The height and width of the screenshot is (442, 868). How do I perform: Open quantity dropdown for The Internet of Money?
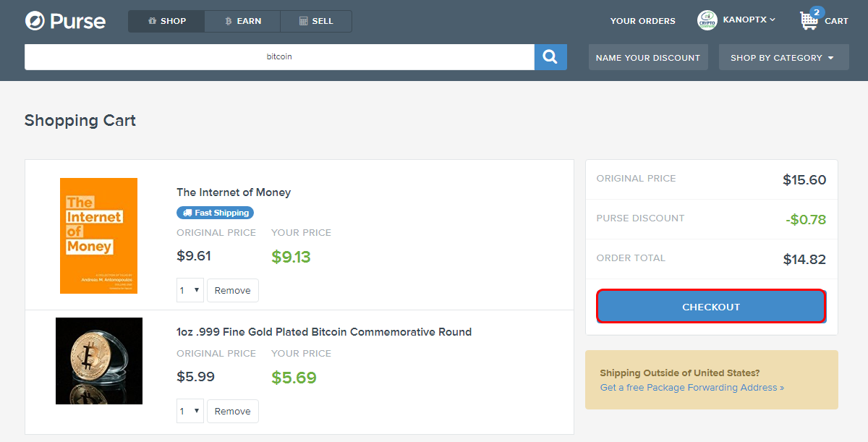[x=190, y=290]
